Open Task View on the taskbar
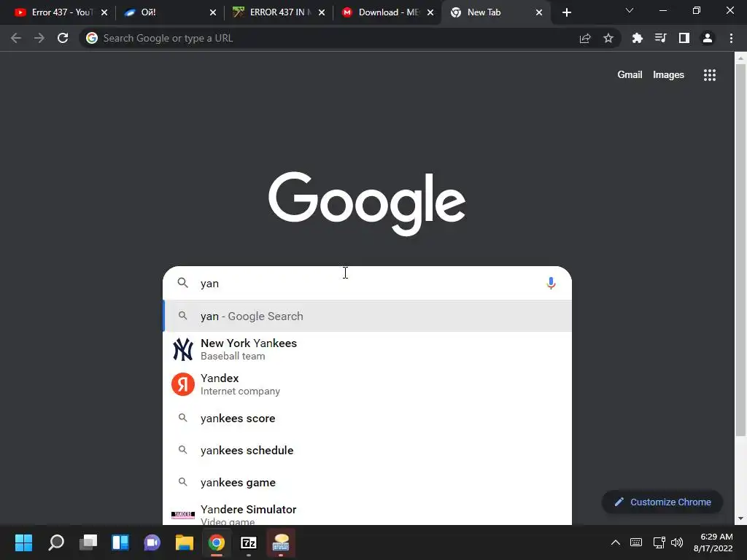The width and height of the screenshot is (747, 560). coord(88,542)
